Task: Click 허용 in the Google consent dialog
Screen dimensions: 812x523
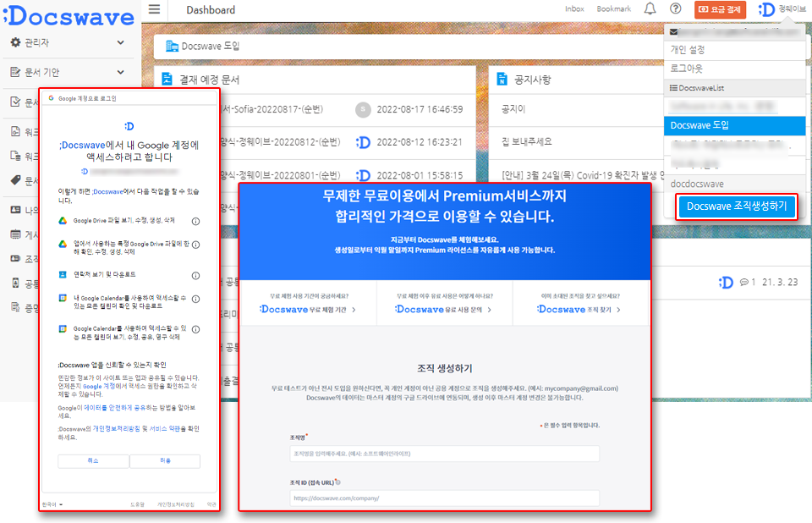Action: (165, 461)
